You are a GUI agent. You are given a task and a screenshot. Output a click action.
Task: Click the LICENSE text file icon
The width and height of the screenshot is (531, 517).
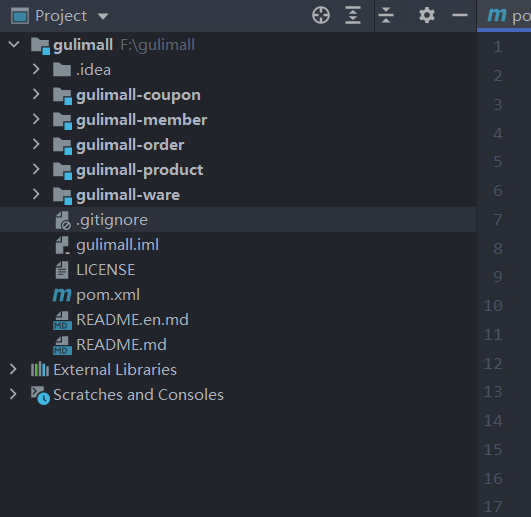point(62,270)
